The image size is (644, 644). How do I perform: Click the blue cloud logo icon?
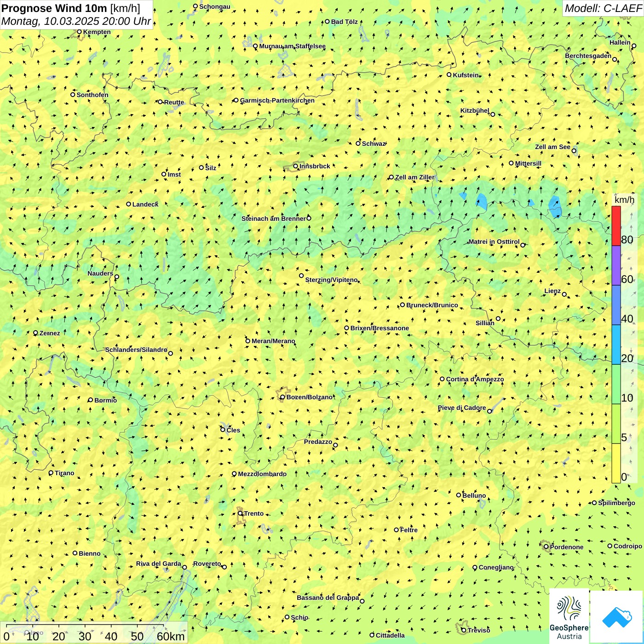tap(617, 617)
